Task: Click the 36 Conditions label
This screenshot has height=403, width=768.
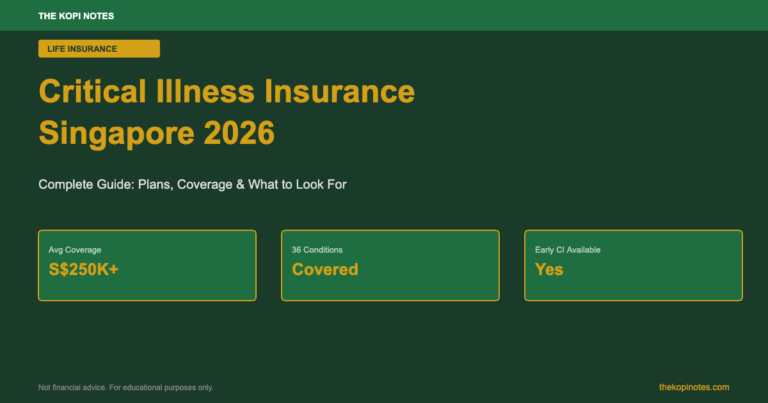Action: tap(317, 250)
